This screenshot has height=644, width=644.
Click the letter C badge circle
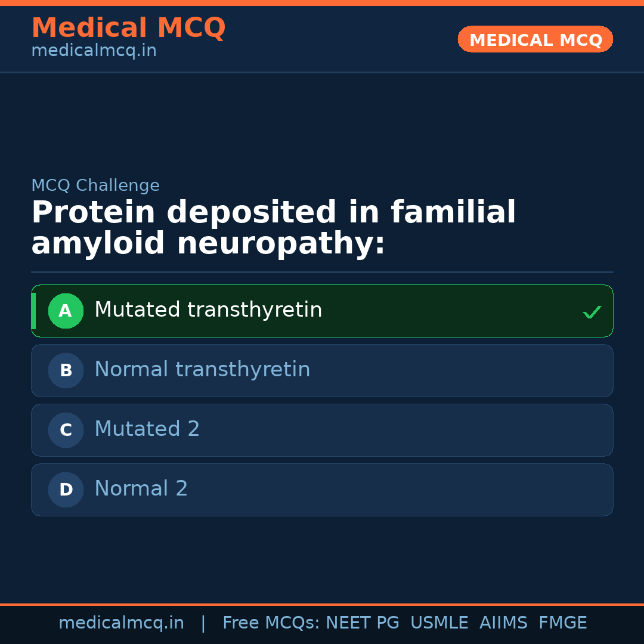coord(66,430)
